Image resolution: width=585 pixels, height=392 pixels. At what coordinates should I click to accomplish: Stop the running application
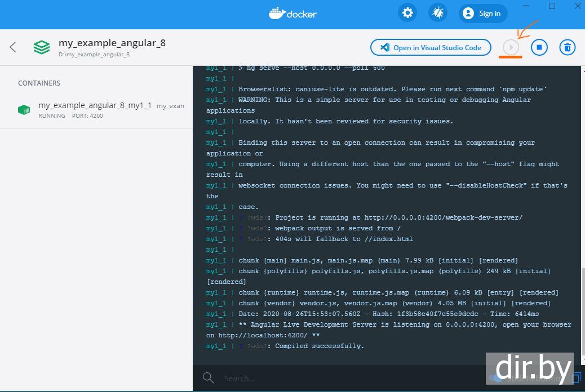tap(539, 47)
